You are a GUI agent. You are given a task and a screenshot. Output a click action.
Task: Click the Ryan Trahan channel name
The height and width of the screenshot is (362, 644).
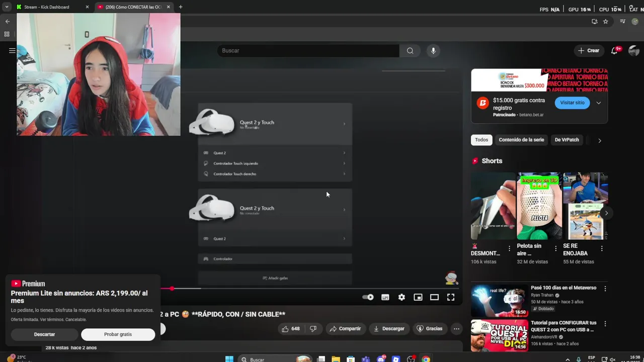coord(542,296)
